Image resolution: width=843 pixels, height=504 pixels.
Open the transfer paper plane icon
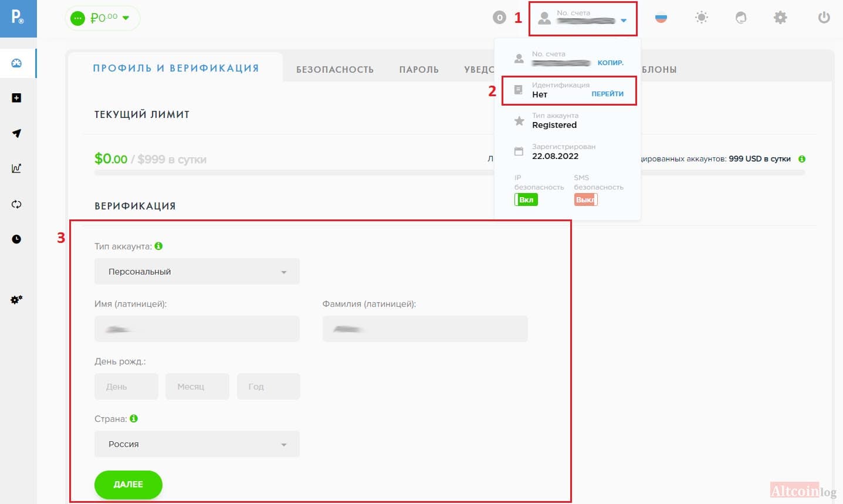(16, 133)
